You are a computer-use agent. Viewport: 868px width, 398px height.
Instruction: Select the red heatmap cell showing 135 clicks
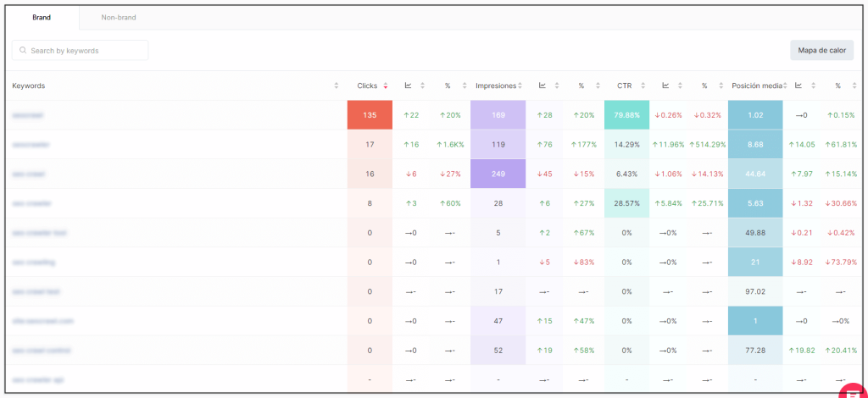370,115
